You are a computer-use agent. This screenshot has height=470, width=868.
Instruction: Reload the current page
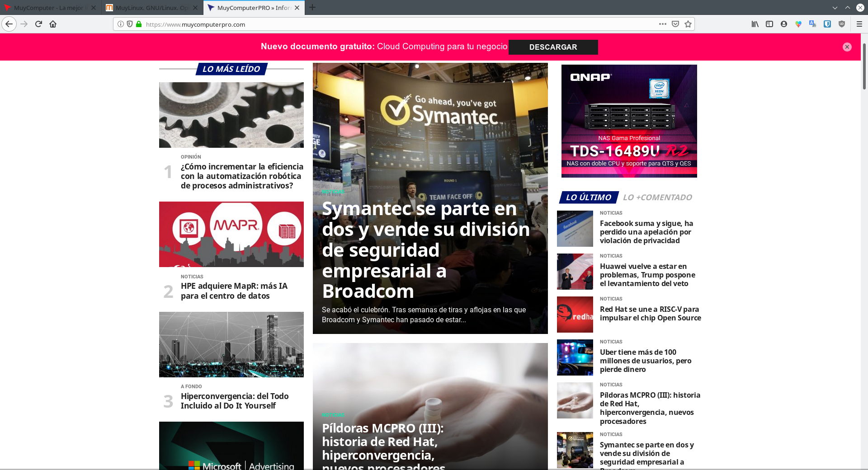[x=38, y=24]
